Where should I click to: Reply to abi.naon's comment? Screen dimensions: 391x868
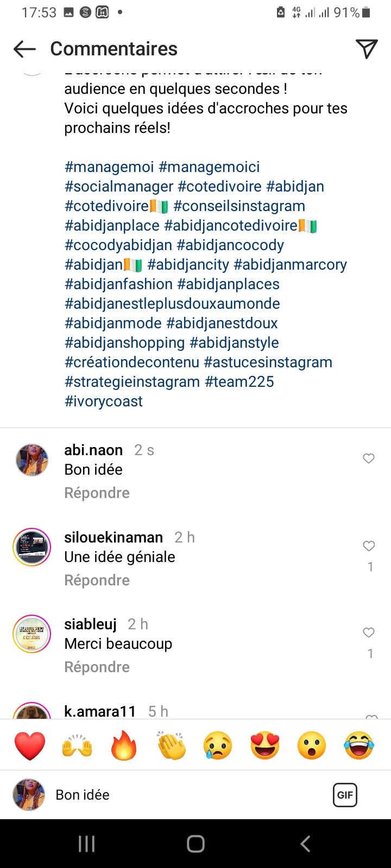97,493
